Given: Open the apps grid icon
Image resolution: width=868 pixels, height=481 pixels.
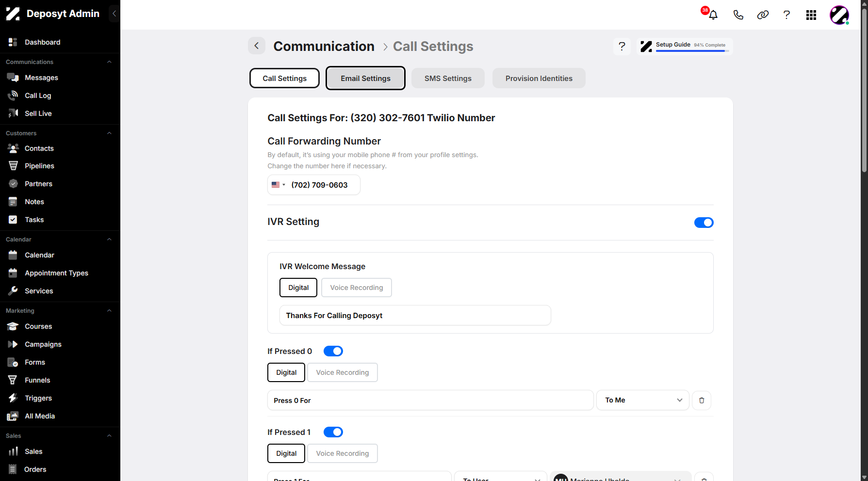Looking at the screenshot, I should (811, 15).
